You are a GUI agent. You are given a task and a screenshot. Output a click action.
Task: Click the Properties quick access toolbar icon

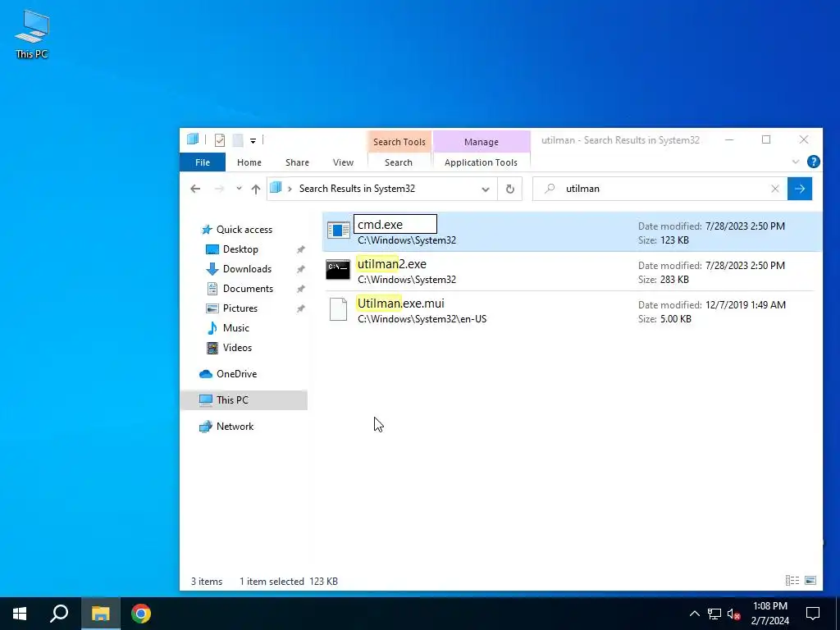click(220, 140)
